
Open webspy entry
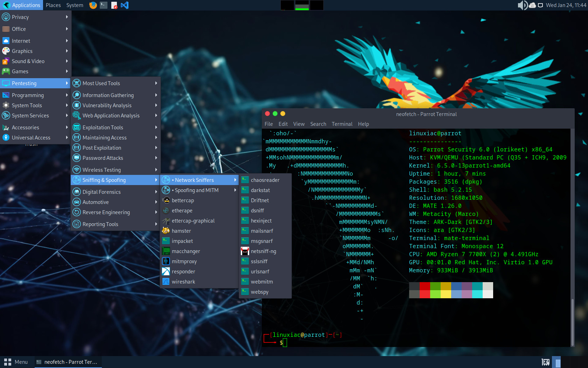coord(265,292)
